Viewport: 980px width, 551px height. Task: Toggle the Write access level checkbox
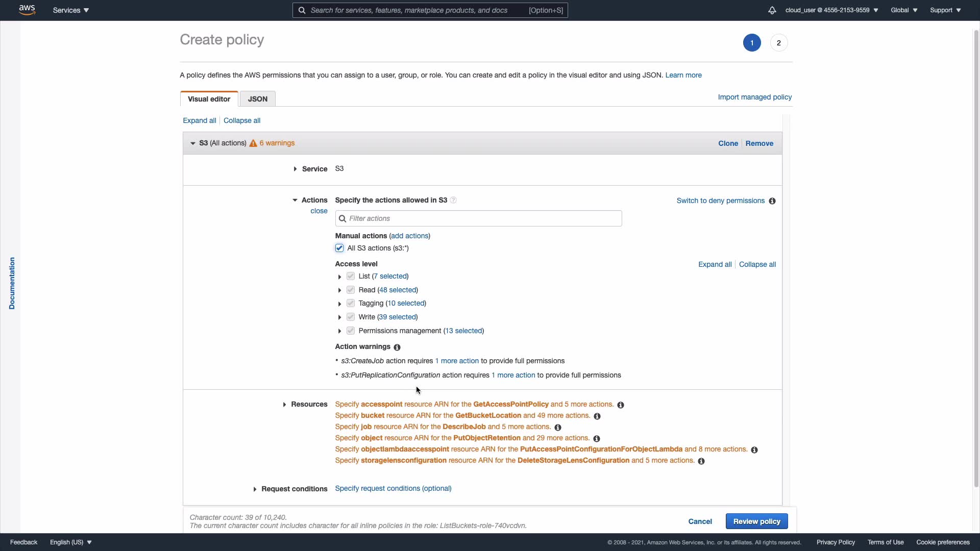[x=351, y=317]
